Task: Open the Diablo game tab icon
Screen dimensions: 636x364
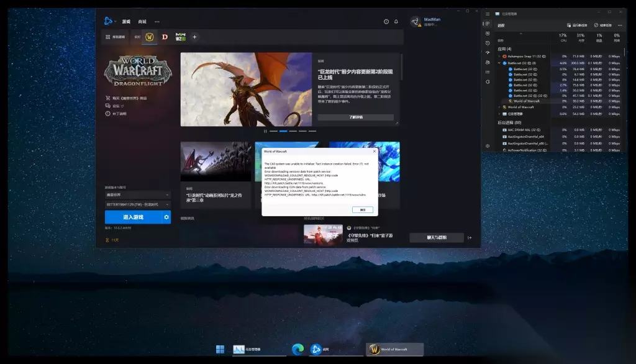Action: [165, 37]
